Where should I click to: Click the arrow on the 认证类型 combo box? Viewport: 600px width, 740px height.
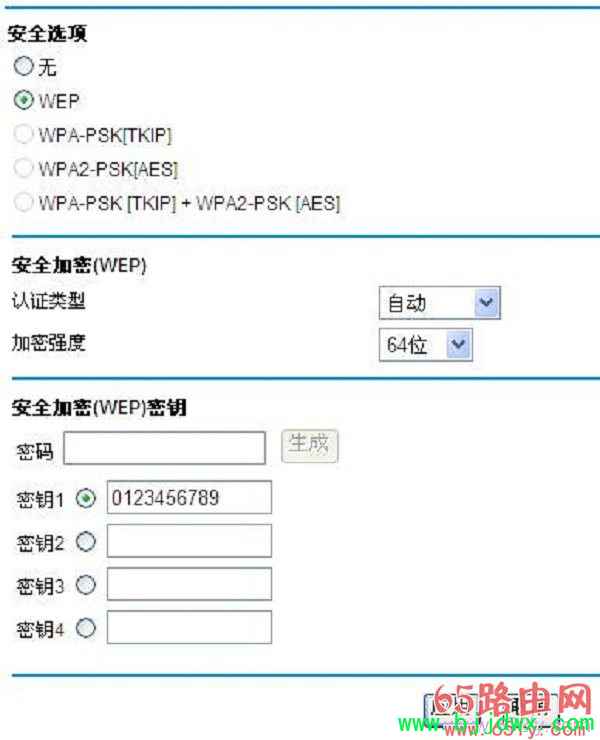487,303
